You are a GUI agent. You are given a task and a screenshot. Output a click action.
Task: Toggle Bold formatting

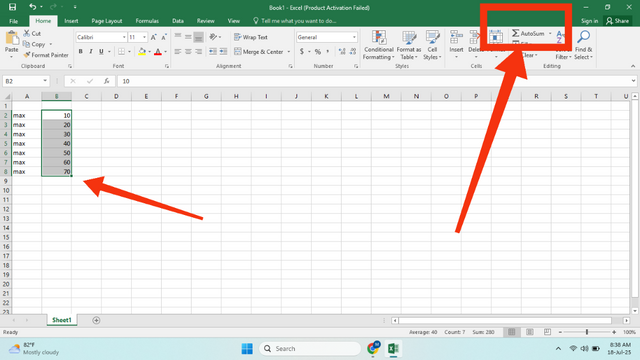pos(80,51)
